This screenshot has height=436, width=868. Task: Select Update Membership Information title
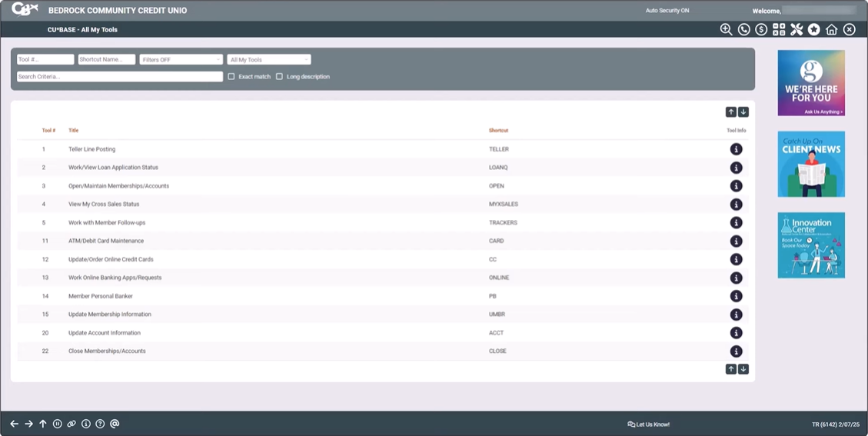tap(110, 314)
